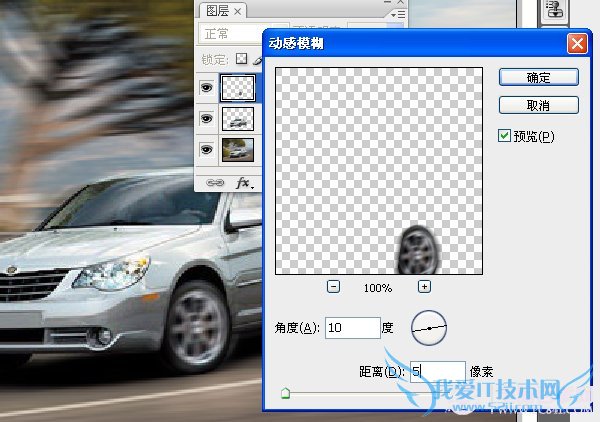
Task: Click the distance slider handle
Action: tap(285, 393)
